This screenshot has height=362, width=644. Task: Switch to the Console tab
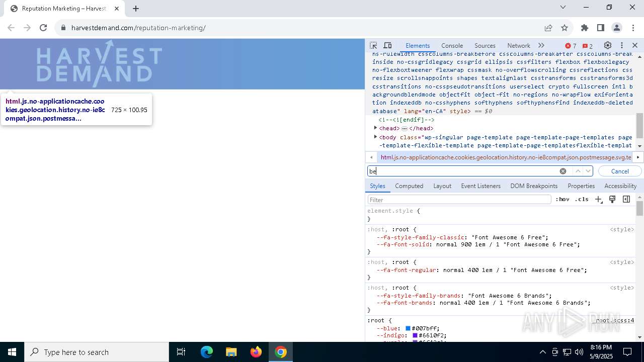(x=452, y=45)
